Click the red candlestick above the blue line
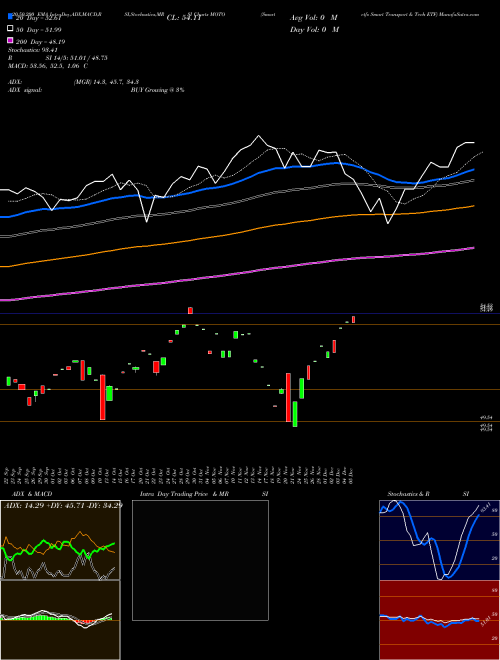This screenshot has height=660, width=500. [190, 310]
